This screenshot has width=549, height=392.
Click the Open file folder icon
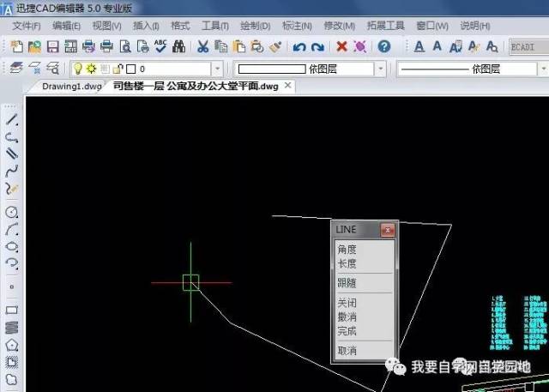[x=34, y=46]
